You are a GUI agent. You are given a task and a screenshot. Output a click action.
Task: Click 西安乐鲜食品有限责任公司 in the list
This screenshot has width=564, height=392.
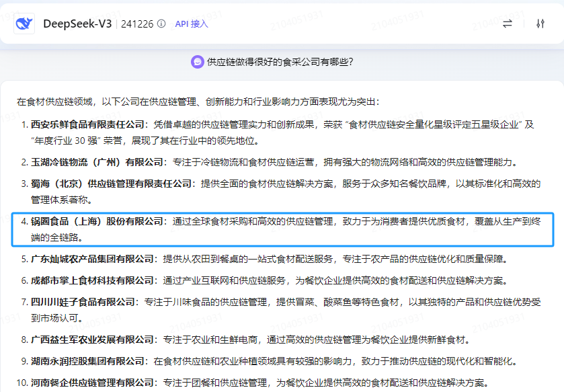click(87, 124)
